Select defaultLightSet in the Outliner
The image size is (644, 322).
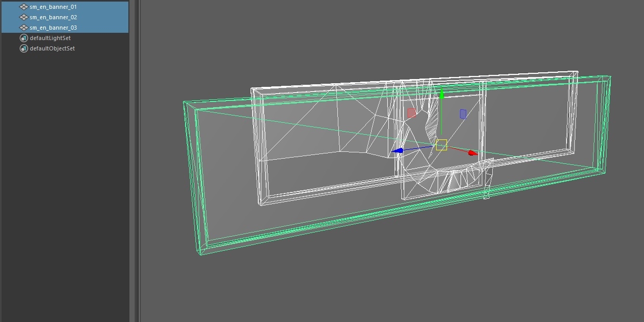(51, 37)
